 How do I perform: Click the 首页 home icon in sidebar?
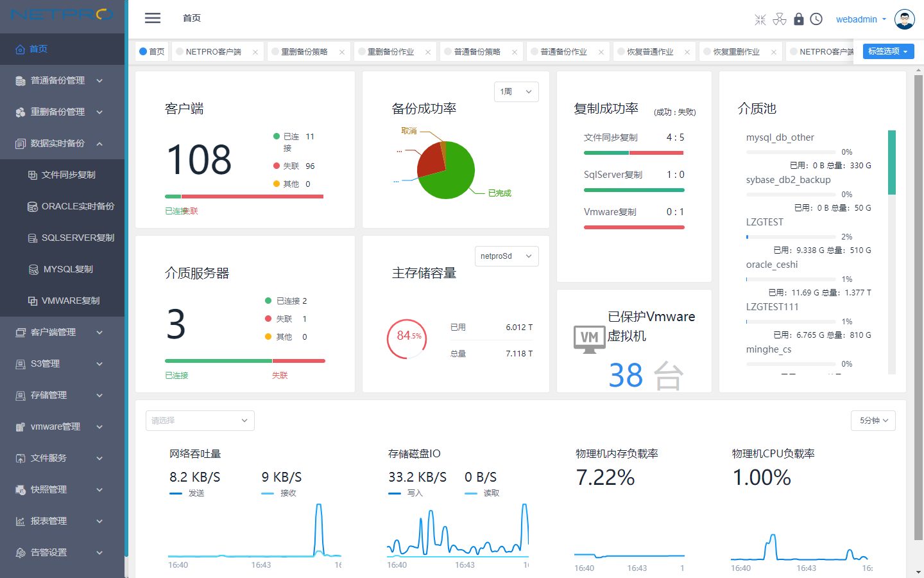20,49
